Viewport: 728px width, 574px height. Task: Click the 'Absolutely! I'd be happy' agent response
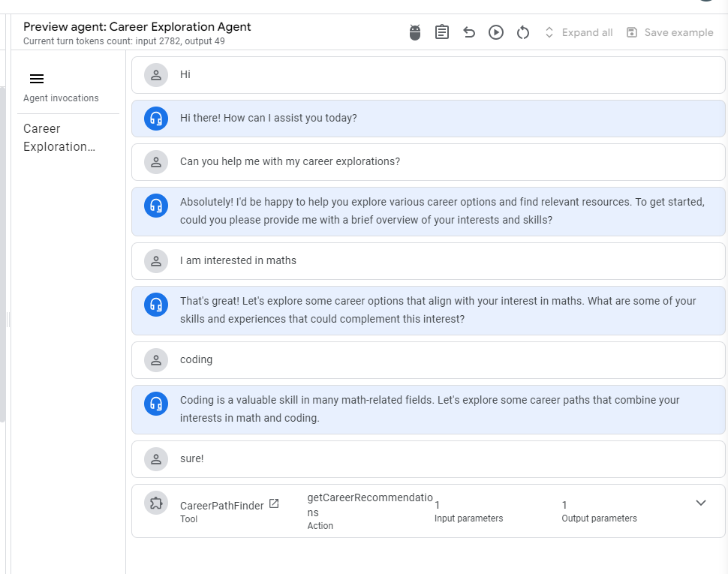tap(428, 212)
